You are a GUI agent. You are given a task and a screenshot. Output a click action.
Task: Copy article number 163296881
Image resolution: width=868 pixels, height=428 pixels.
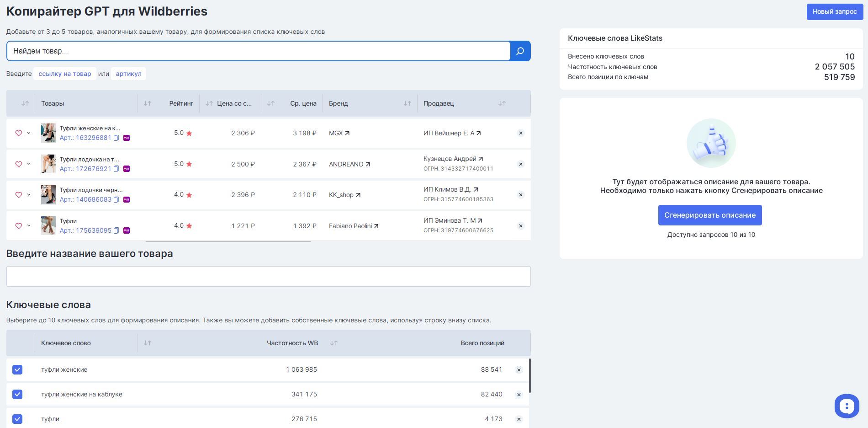pyautogui.click(x=116, y=138)
